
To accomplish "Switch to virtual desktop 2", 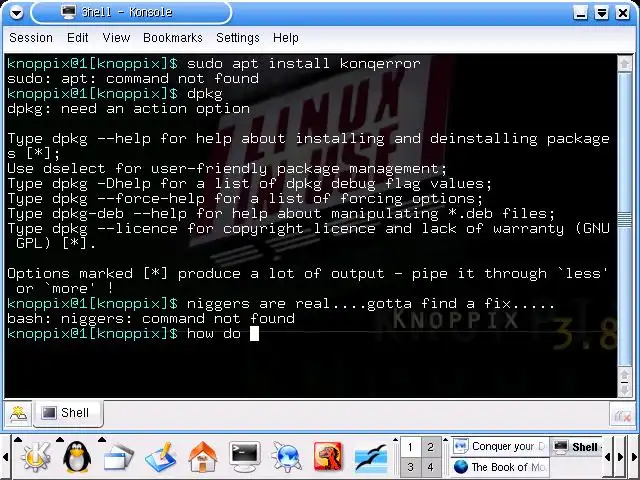I will pos(431,447).
